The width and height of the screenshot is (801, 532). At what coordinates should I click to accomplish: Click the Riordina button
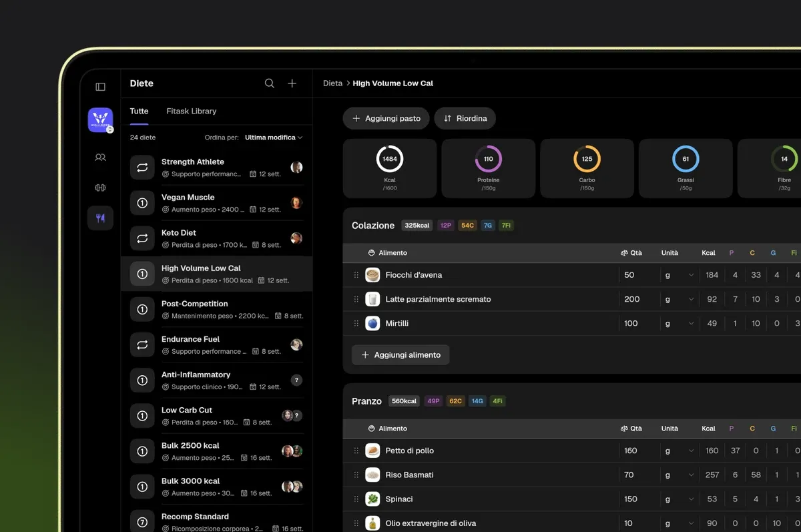click(465, 118)
